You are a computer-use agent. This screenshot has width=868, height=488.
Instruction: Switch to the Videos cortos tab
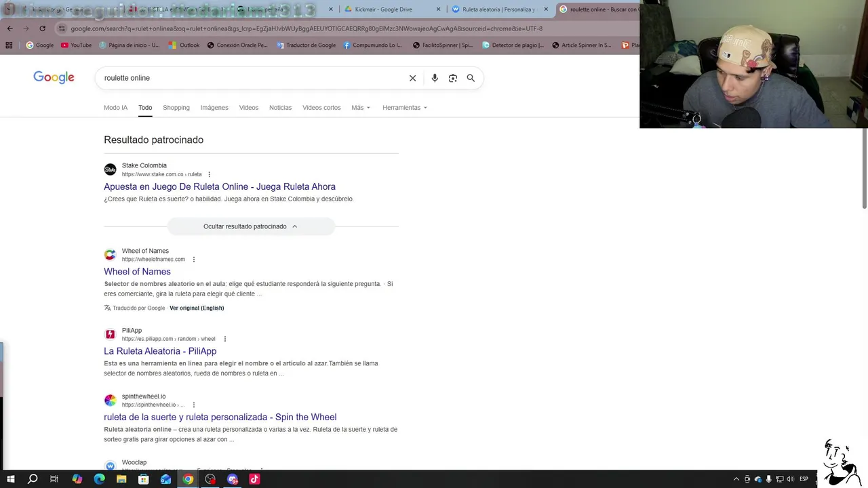click(321, 108)
